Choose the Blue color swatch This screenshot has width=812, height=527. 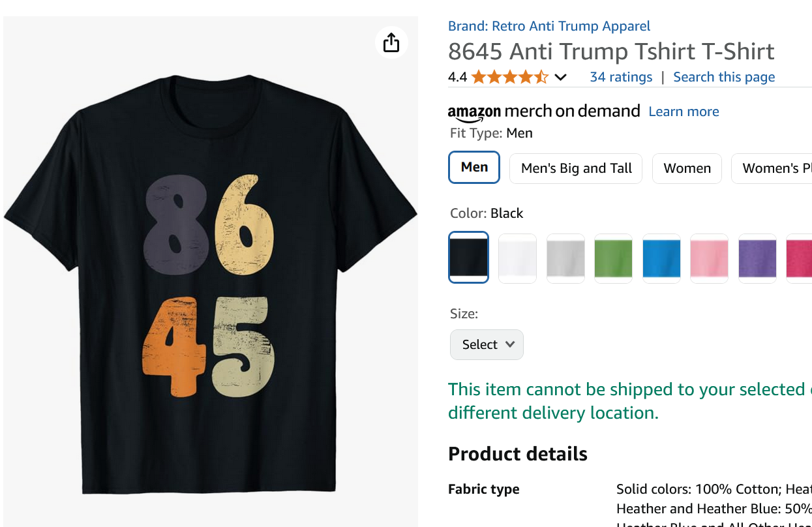661,258
